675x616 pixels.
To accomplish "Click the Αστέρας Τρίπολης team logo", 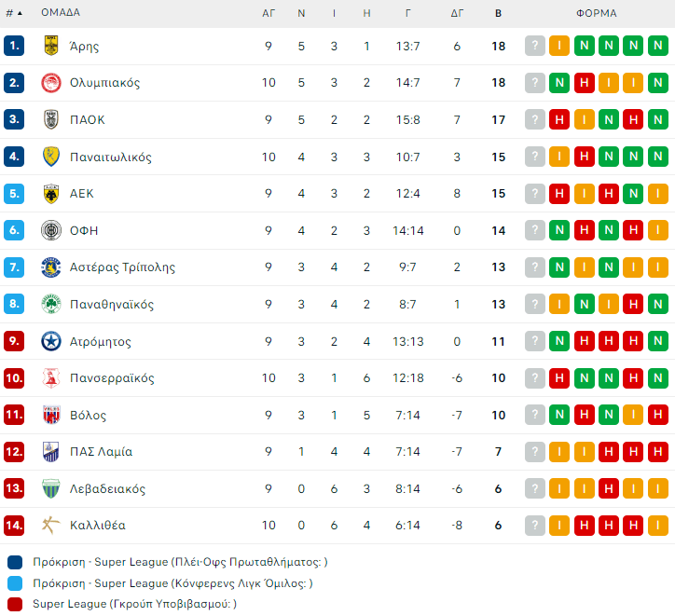I will 51,267.
